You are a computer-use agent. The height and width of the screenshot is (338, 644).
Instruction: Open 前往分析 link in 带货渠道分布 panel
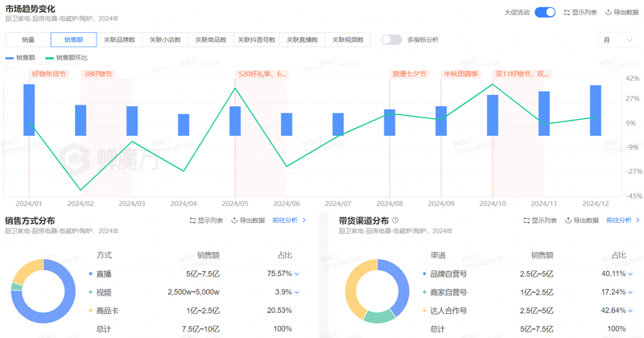(623, 221)
